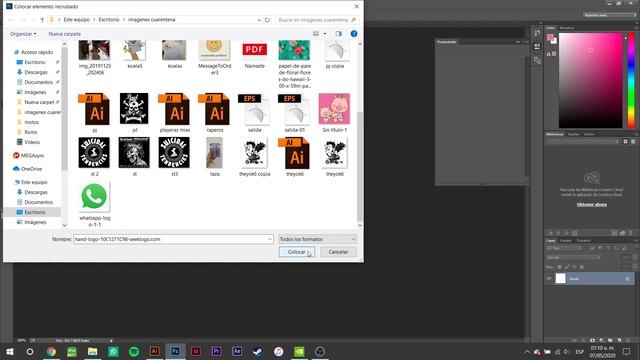Screen dimensions: 640x360
Task: Toggle lock position in Layers panel
Action: (x=574, y=267)
